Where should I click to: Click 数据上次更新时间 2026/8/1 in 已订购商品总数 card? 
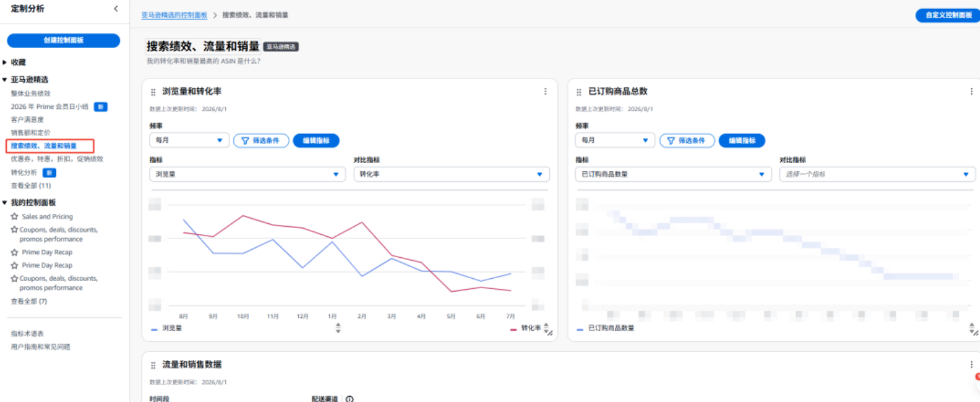point(614,109)
